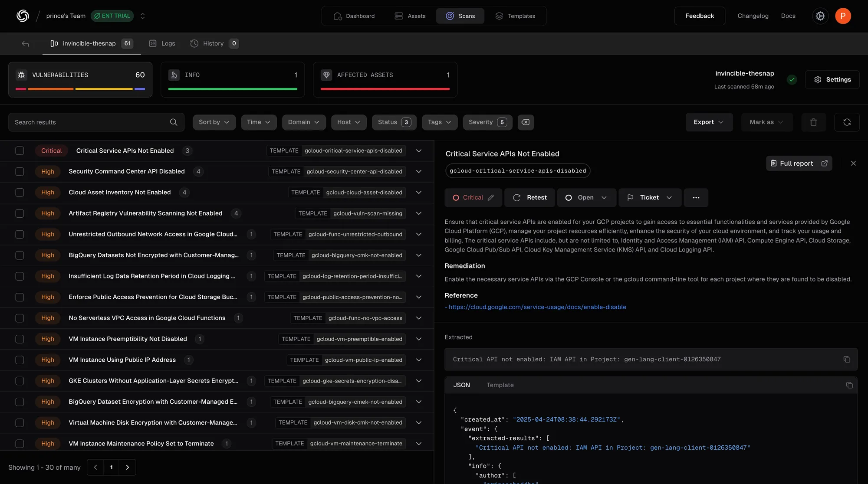Click the severity distribution bar under VULNERABILITIES

(x=80, y=88)
